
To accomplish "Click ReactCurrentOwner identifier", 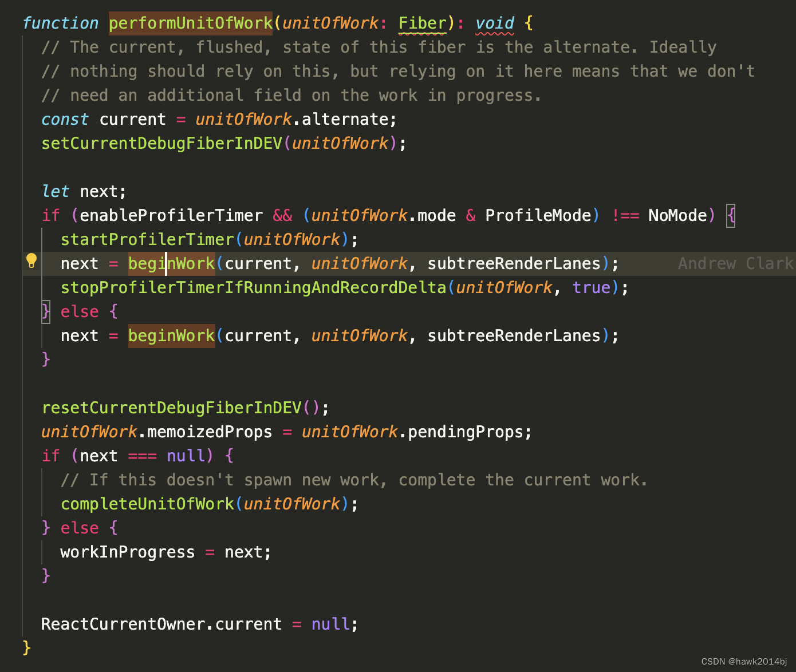I will tap(123, 624).
